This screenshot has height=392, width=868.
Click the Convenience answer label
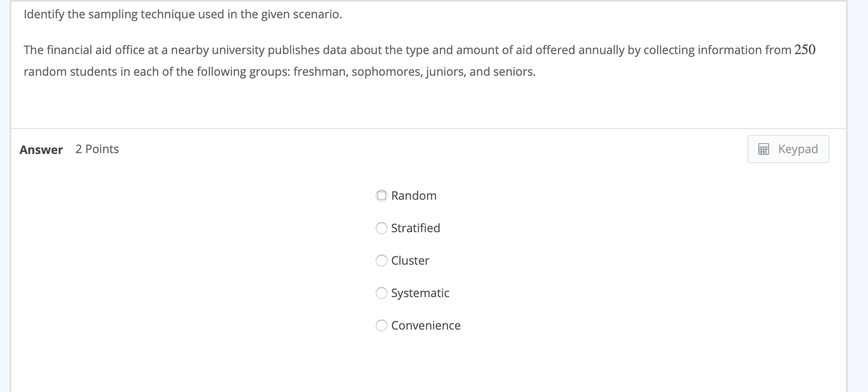point(426,325)
